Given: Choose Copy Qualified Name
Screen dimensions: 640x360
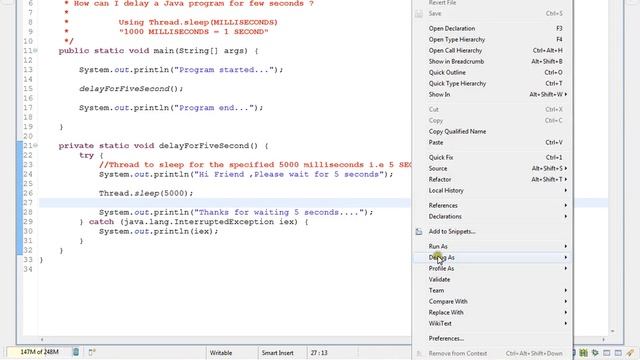Looking at the screenshot, I should [x=493, y=131].
